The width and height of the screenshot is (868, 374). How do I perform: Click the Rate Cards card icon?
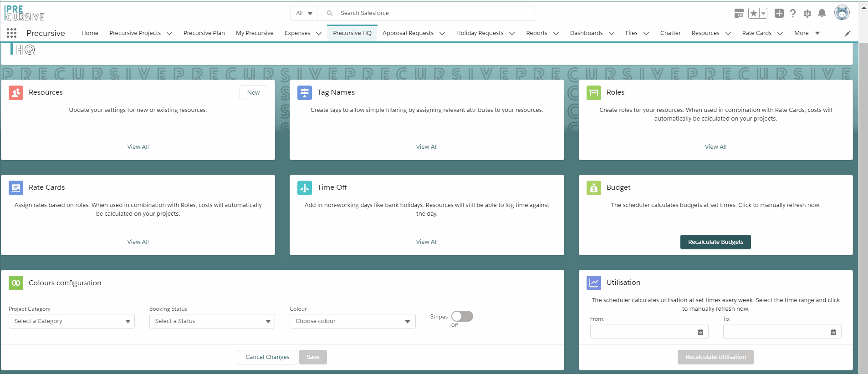click(x=16, y=187)
